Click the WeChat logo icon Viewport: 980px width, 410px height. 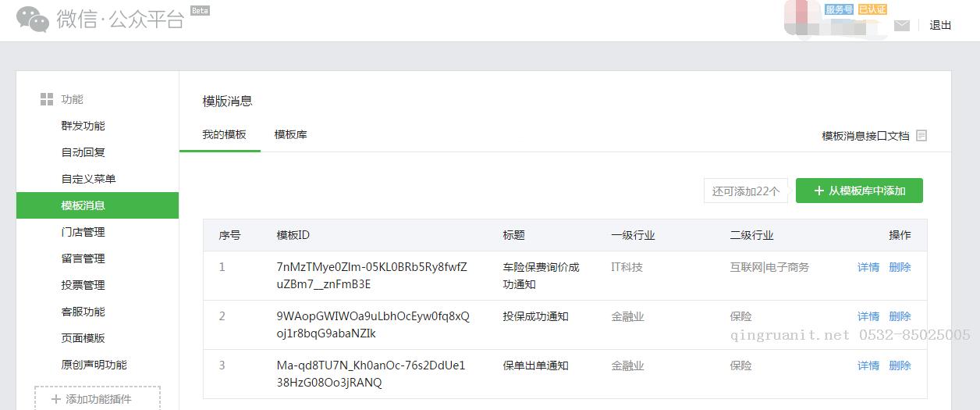(33, 20)
